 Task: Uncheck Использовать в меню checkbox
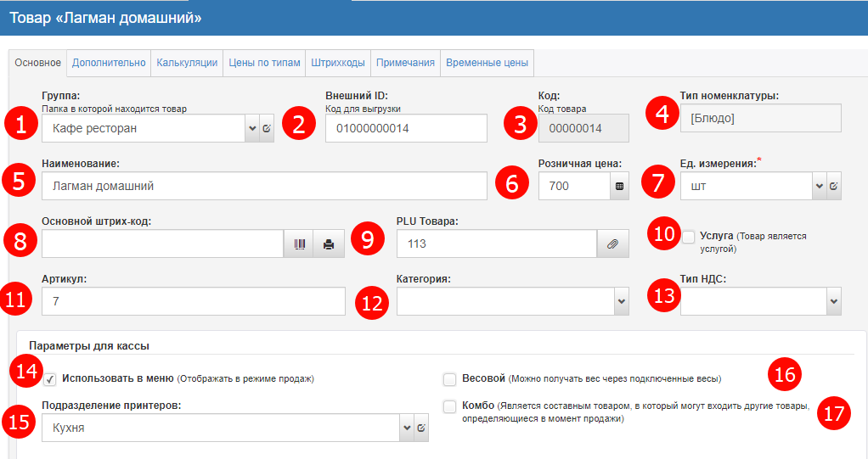pos(50,378)
